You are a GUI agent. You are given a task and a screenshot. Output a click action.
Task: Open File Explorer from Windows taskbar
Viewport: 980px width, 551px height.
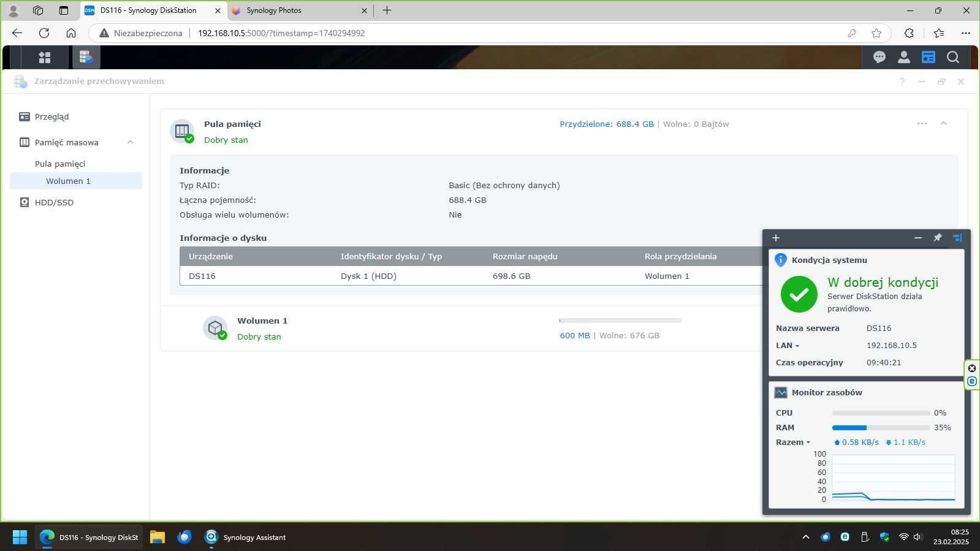click(158, 538)
